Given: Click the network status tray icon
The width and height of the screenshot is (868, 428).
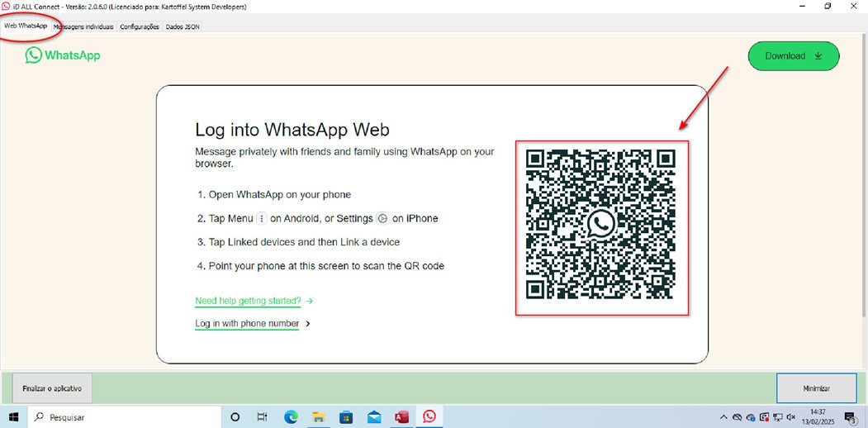Looking at the screenshot, I should click(778, 417).
